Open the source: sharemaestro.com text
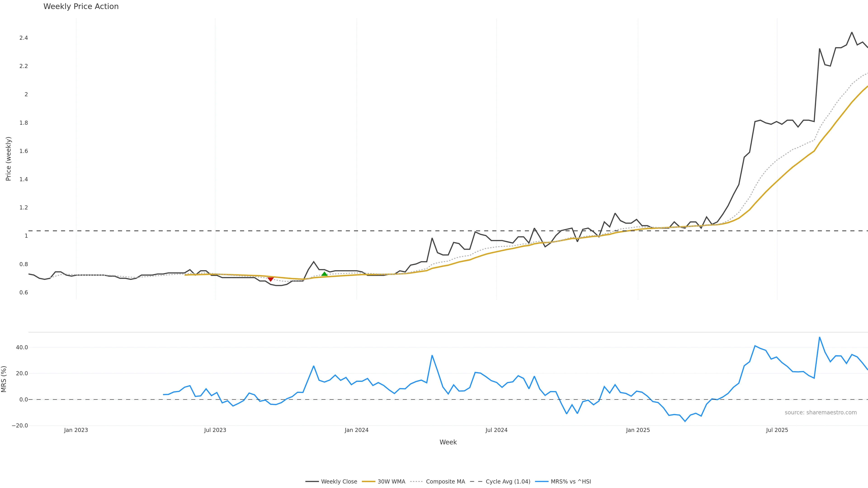The width and height of the screenshot is (868, 488). pos(821,413)
